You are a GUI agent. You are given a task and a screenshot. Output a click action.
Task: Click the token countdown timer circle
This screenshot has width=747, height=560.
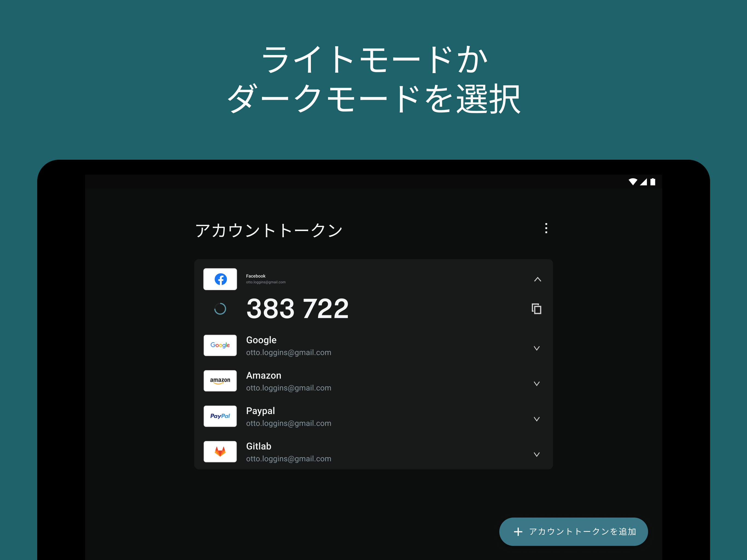(x=220, y=309)
